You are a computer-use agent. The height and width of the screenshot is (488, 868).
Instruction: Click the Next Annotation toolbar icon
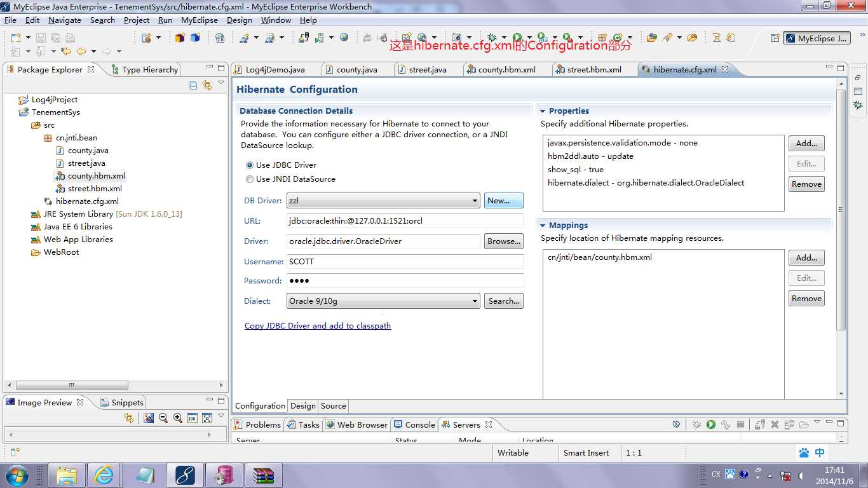(x=16, y=51)
